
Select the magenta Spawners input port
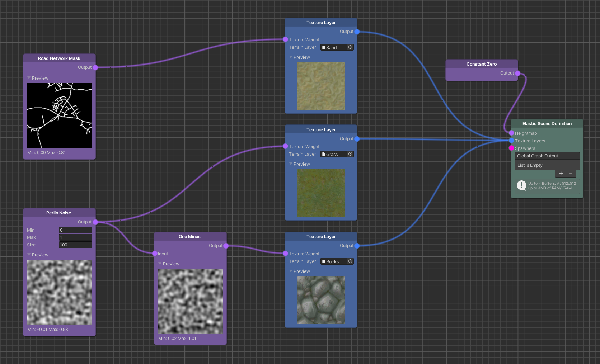point(511,148)
